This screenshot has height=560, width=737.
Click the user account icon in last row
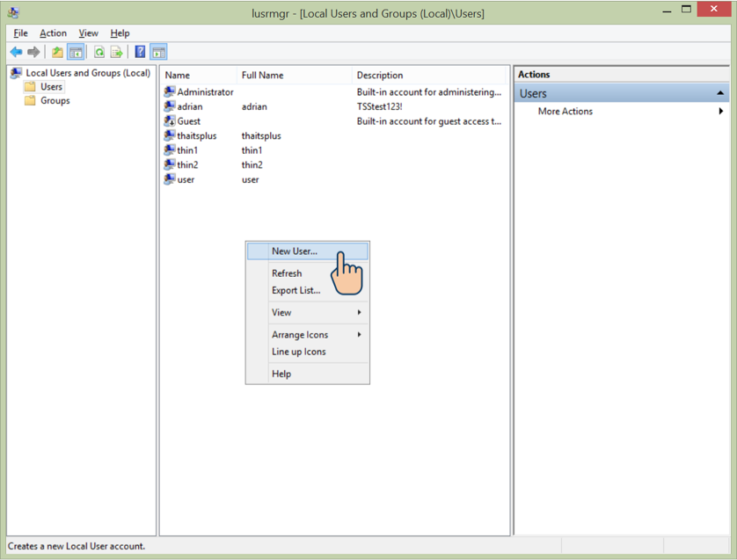click(x=169, y=179)
